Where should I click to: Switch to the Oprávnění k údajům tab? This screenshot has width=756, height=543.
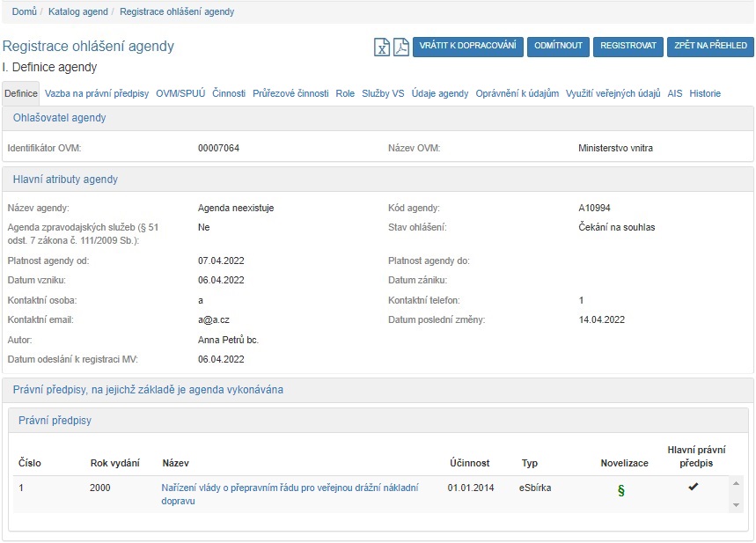517,93
